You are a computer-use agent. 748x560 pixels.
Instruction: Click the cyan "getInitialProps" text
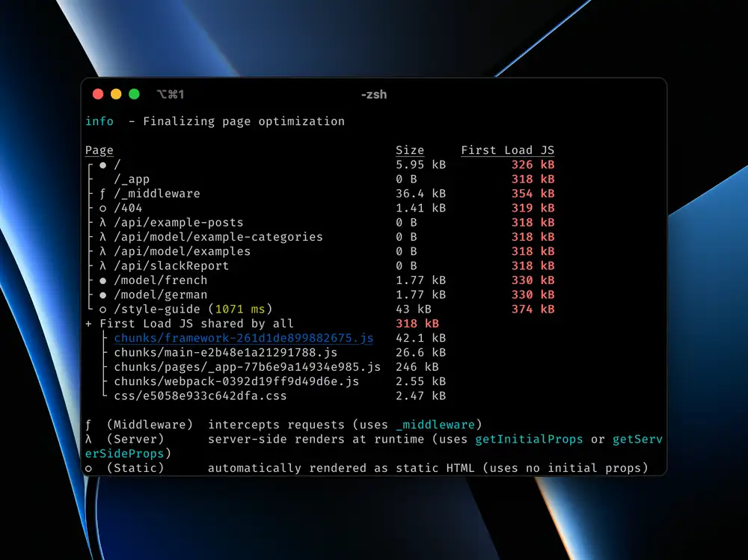[529, 439]
